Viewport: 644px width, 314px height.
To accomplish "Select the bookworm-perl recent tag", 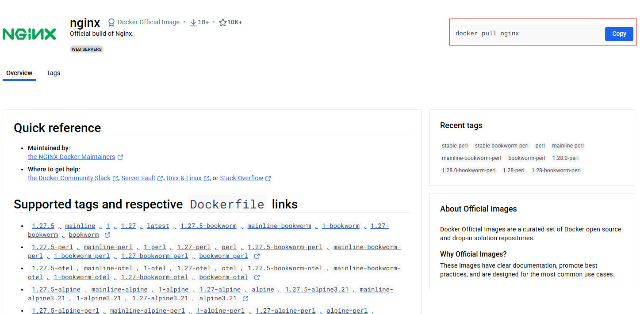I will (527, 158).
